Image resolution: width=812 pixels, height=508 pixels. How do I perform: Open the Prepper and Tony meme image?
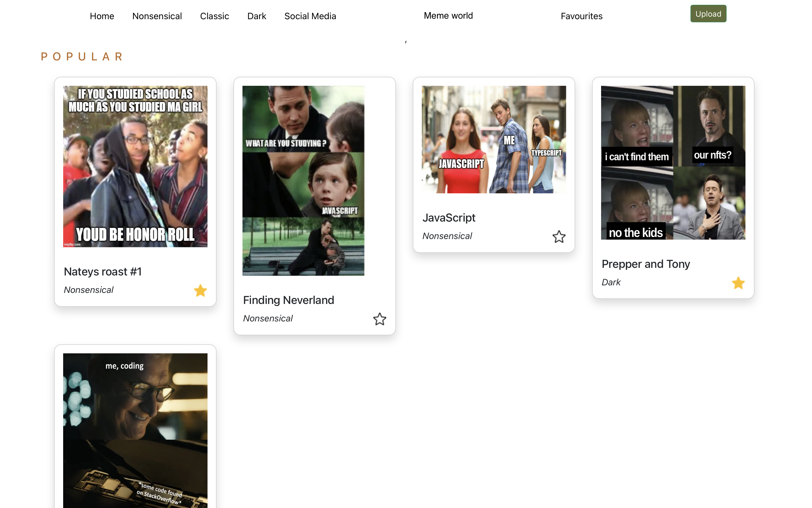pyautogui.click(x=673, y=163)
